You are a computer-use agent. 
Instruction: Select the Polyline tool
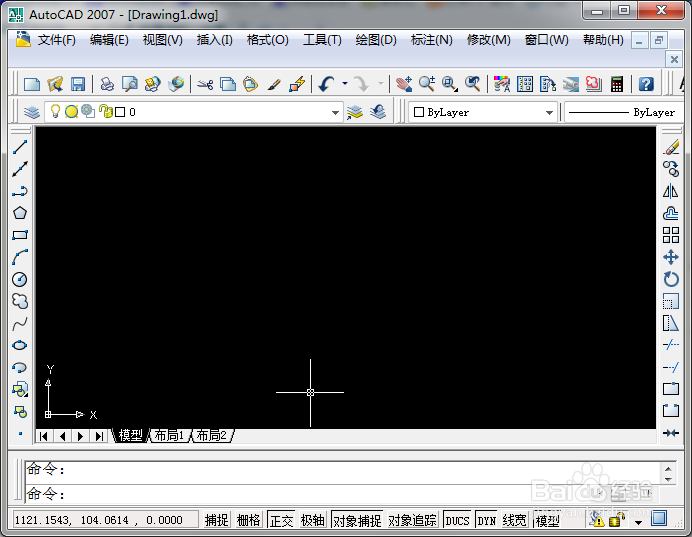[x=20, y=191]
